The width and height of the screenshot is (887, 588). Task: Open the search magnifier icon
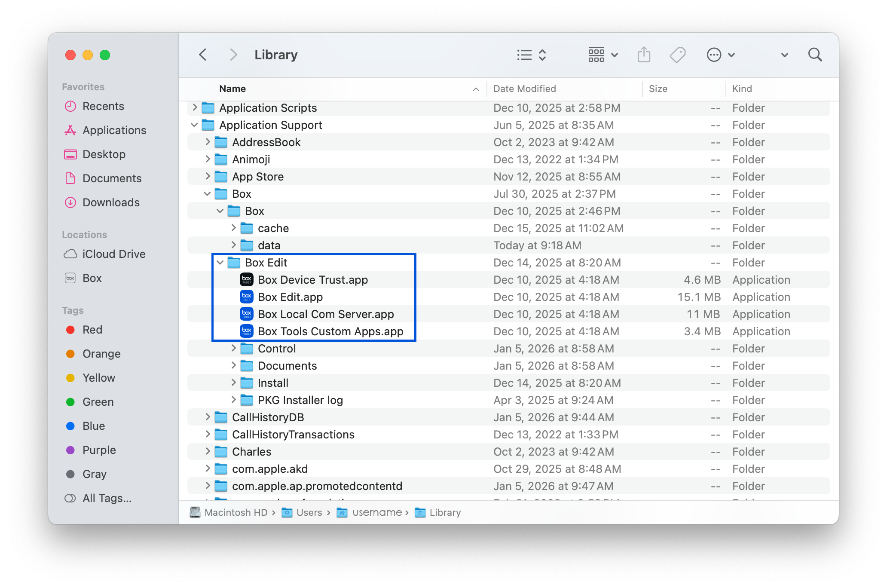(815, 55)
